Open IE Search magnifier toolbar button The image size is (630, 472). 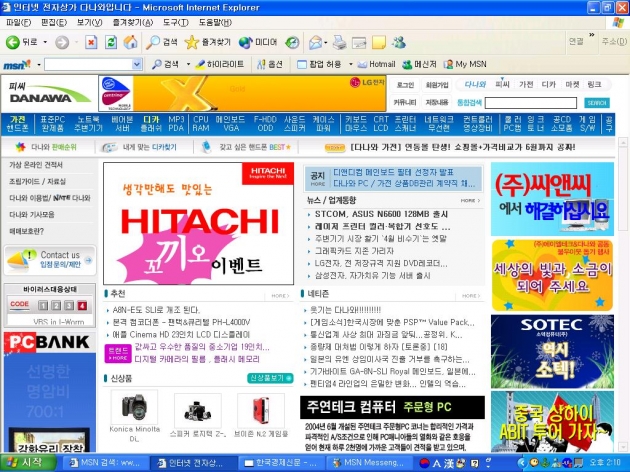point(161,42)
